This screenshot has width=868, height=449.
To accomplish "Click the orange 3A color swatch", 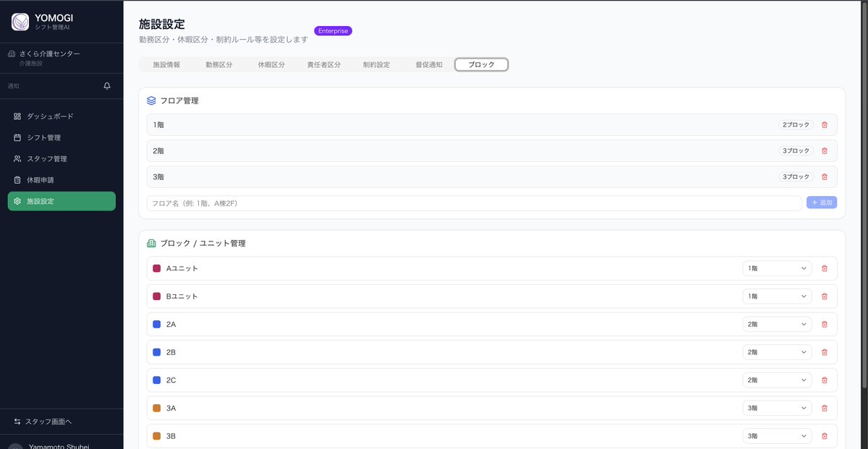I will [156, 409].
